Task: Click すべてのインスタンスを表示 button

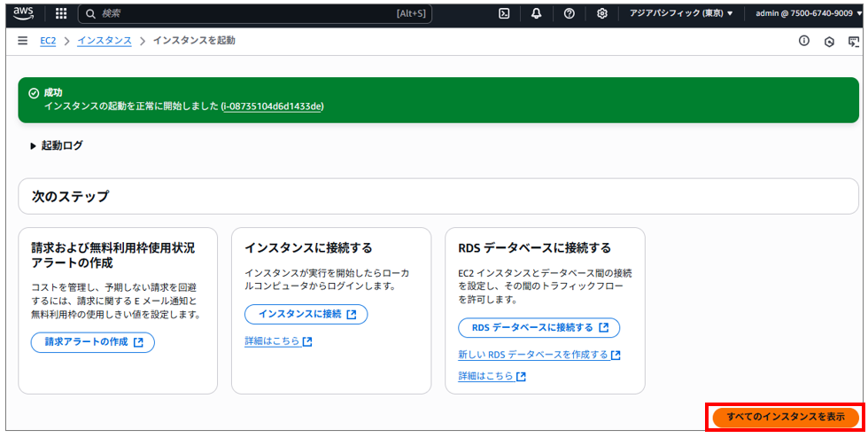Action: (x=786, y=418)
